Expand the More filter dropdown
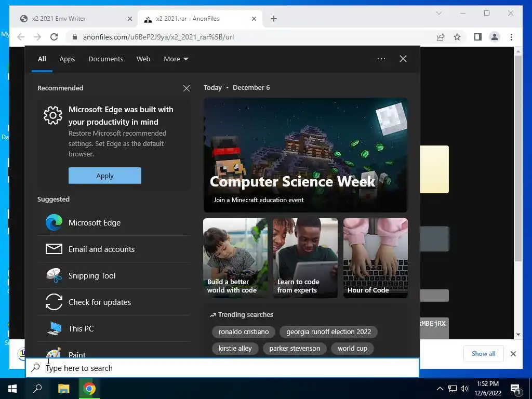This screenshot has height=399, width=532. tap(176, 59)
